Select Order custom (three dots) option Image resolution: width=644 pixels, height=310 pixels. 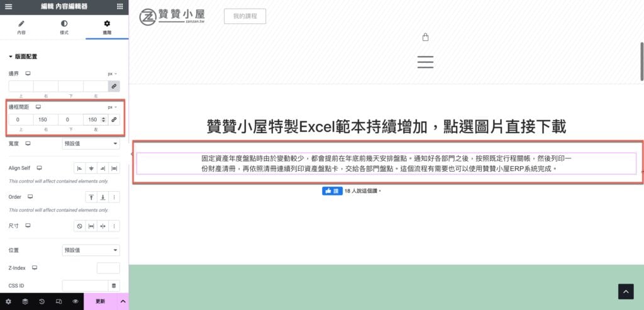(x=114, y=197)
